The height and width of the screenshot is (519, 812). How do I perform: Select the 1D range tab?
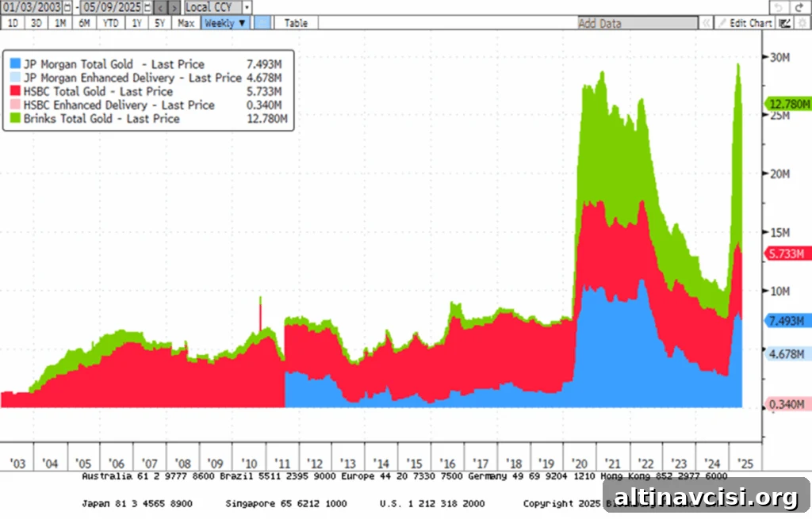coord(13,23)
